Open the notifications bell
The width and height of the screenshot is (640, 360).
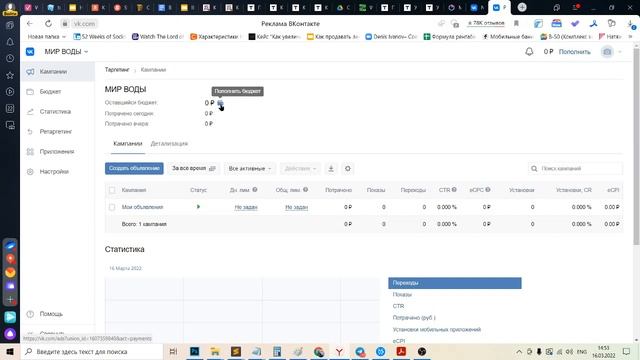pyautogui.click(x=529, y=52)
